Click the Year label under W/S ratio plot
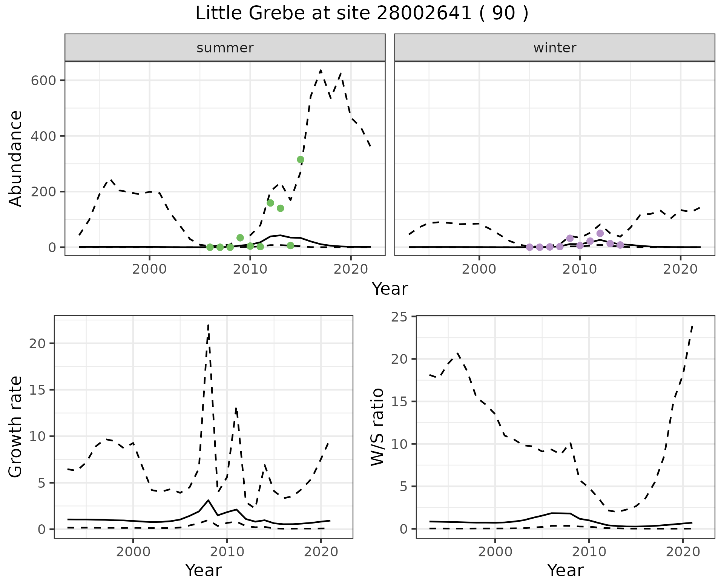This screenshot has height=588, width=724. [565, 570]
